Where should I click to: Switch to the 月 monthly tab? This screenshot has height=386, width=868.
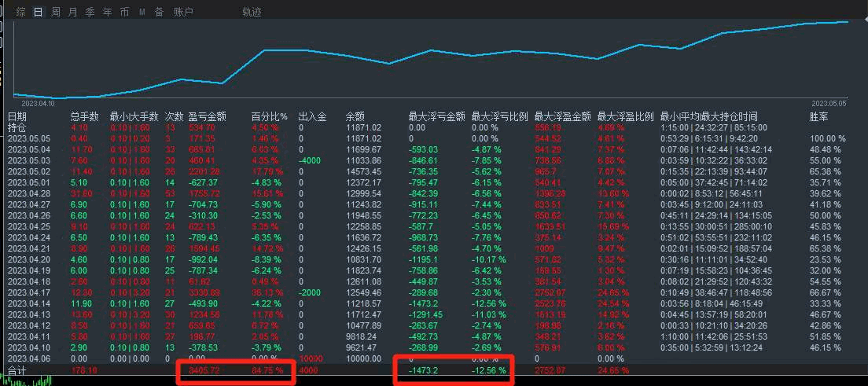(73, 12)
